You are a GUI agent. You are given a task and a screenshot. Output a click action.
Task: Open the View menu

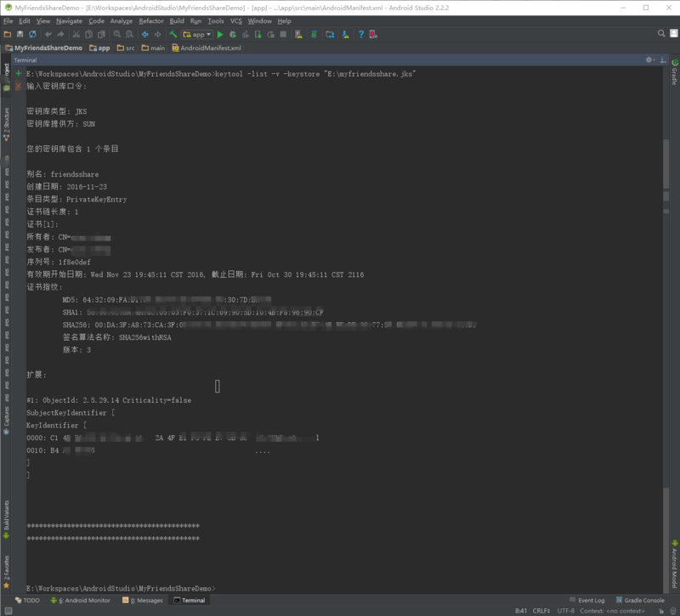43,20
